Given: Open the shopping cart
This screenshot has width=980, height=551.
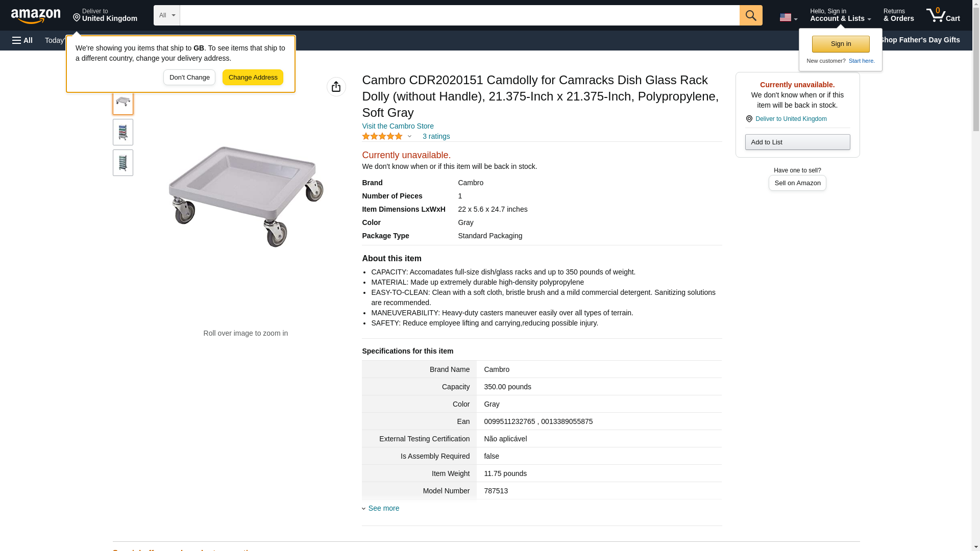Looking at the screenshot, I should click(943, 15).
